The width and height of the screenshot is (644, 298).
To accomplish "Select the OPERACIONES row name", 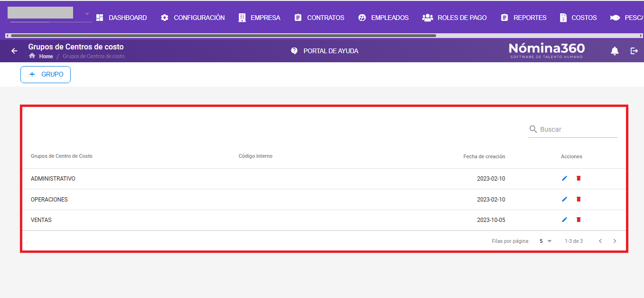I will 49,200.
